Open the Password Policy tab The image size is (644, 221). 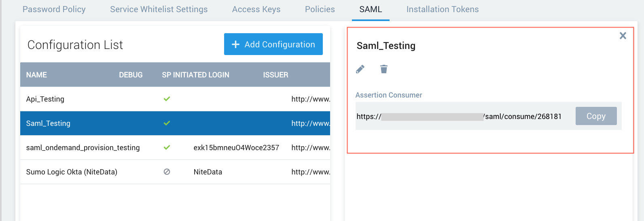click(54, 9)
